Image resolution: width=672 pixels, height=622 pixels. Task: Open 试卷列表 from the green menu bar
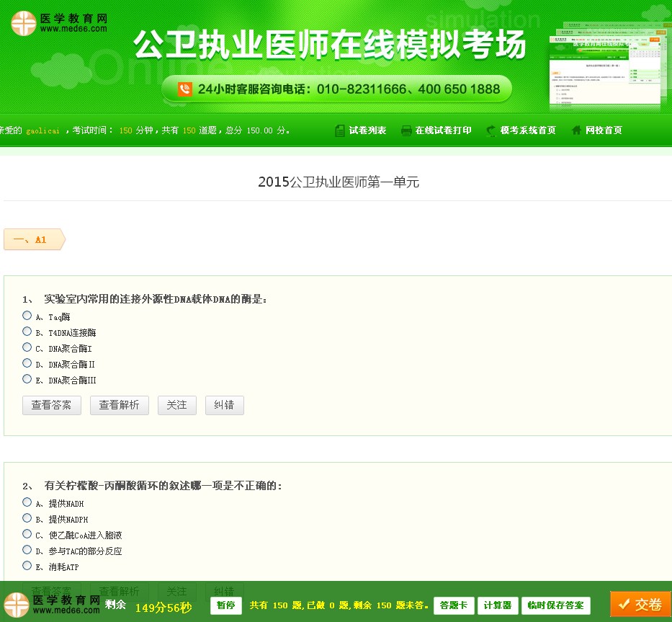[367, 130]
